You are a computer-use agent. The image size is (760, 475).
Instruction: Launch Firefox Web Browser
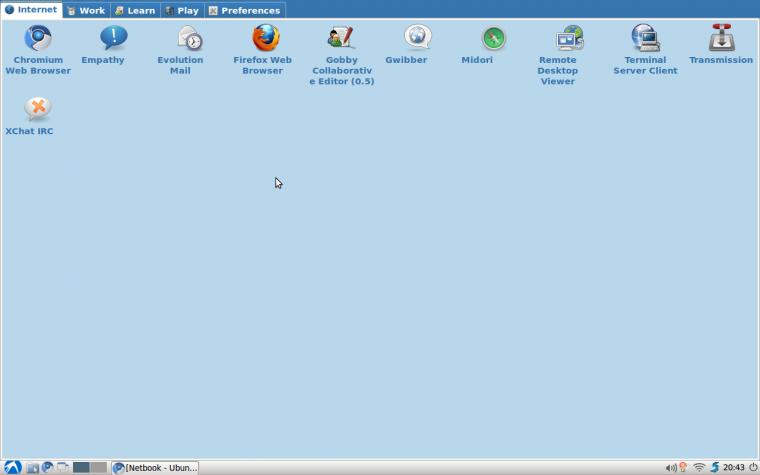click(x=264, y=40)
